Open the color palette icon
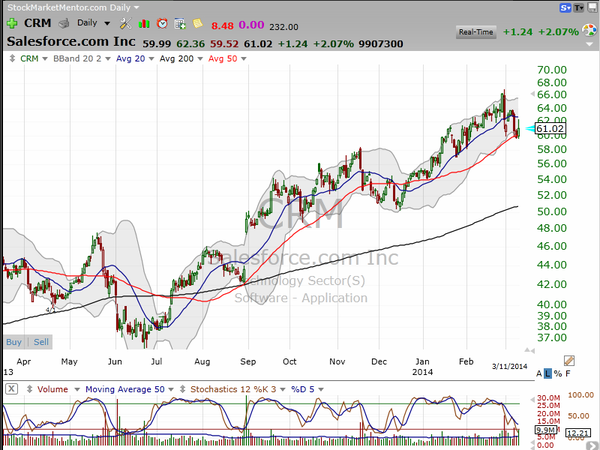Image resolution: width=600 pixels, height=450 pixels. [589, 30]
